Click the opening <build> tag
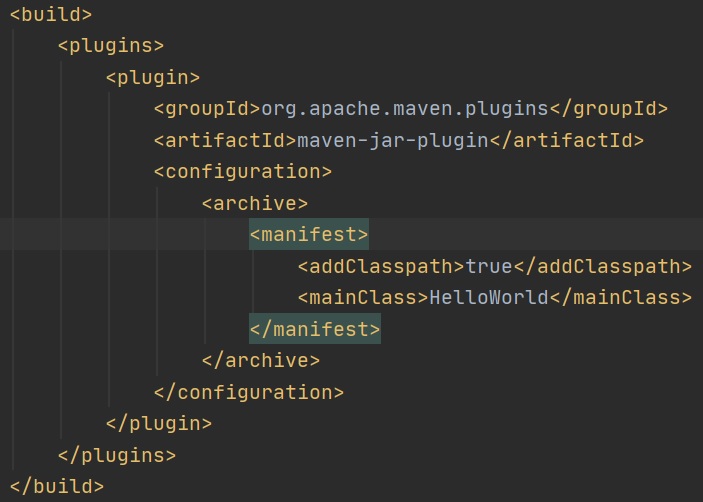 [51, 14]
